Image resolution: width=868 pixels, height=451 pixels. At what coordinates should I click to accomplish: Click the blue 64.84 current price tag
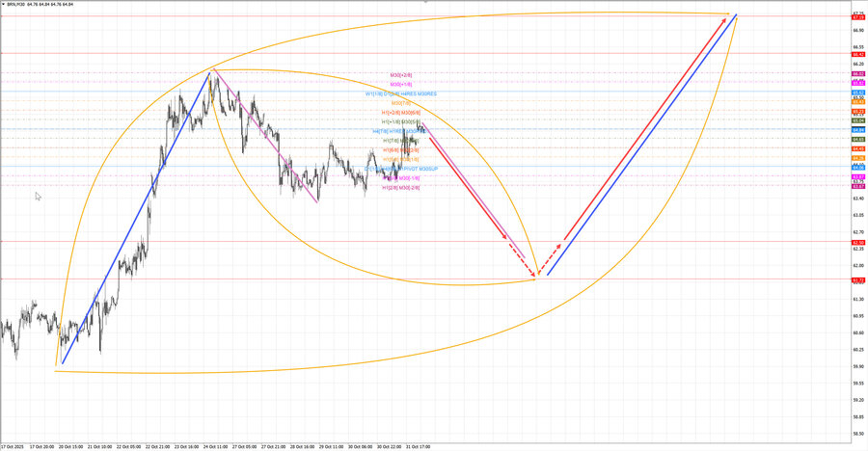858,129
